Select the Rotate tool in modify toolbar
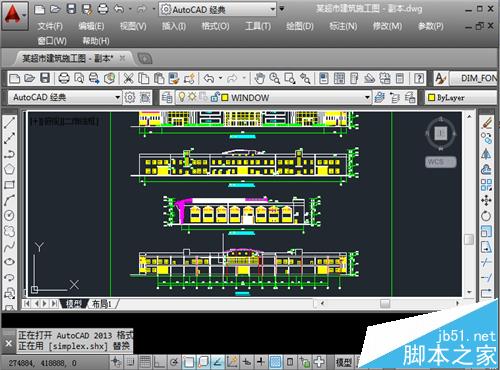The height and width of the screenshot is (370, 500). coord(486,216)
